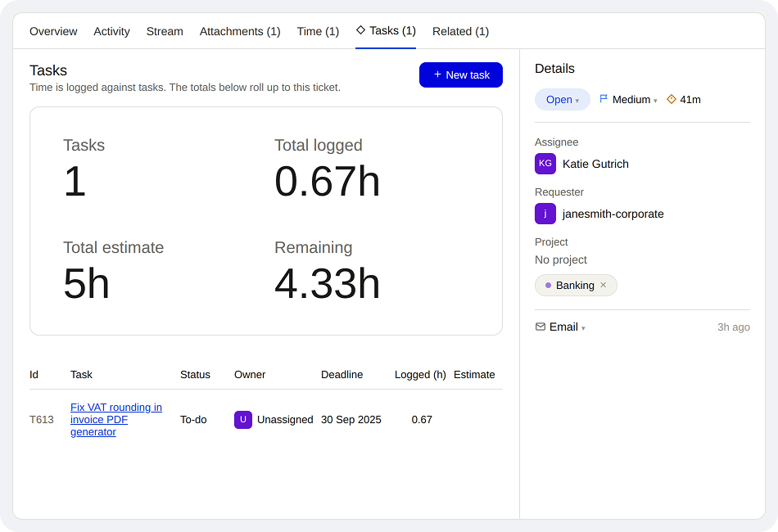778x532 pixels.
Task: Click the 41m logged time diamond icon
Action: pos(672,99)
